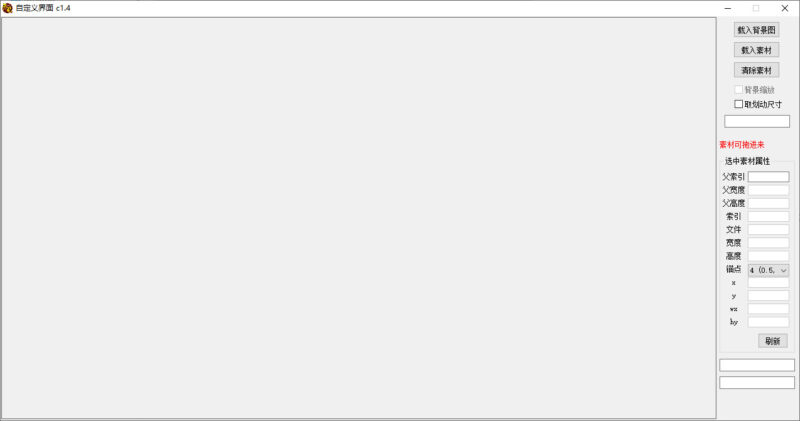Open the 锚点 anchor dropdown
This screenshot has height=421, width=800.
click(768, 270)
